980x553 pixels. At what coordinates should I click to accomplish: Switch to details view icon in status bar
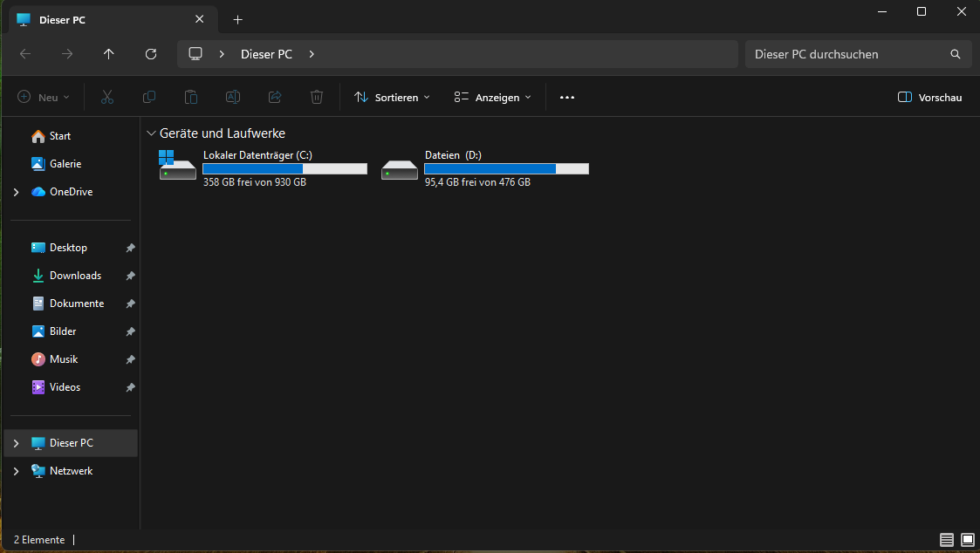click(x=947, y=540)
